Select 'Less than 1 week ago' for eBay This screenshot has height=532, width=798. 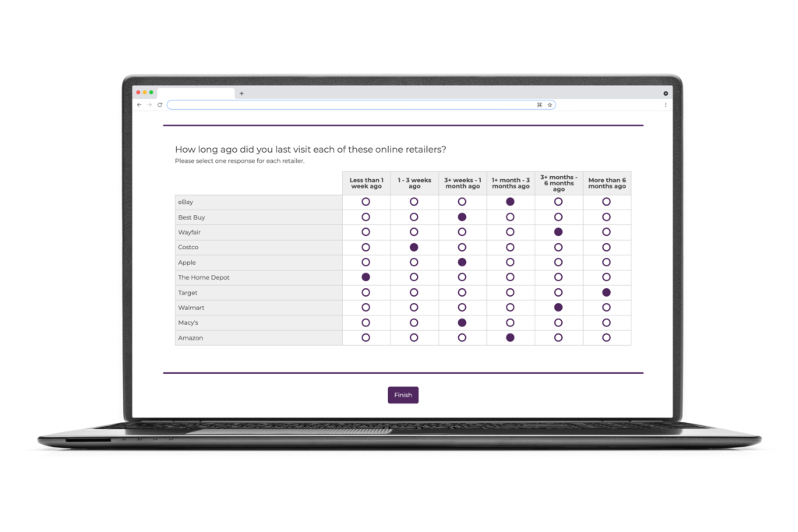tap(365, 202)
